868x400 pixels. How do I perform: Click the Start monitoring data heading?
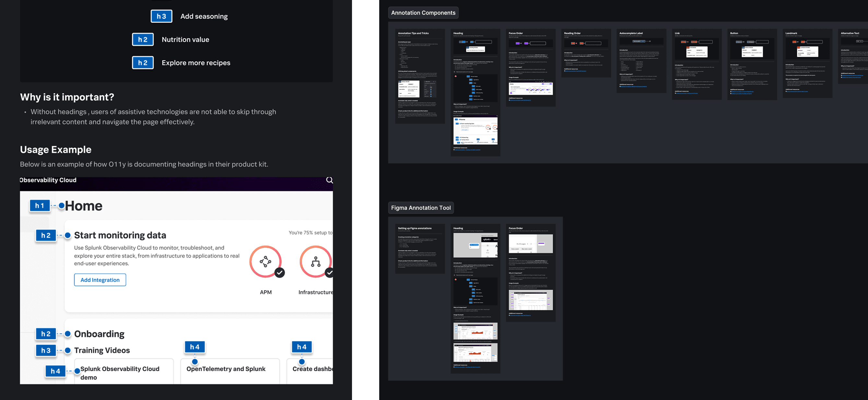point(120,235)
